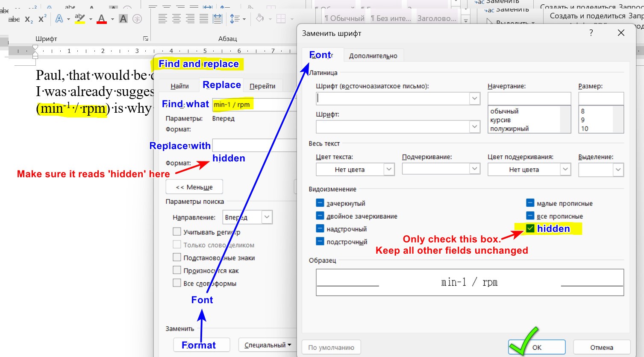This screenshot has width=644, height=357.
Task: Select полужирный in font style list
Action: pos(509,129)
